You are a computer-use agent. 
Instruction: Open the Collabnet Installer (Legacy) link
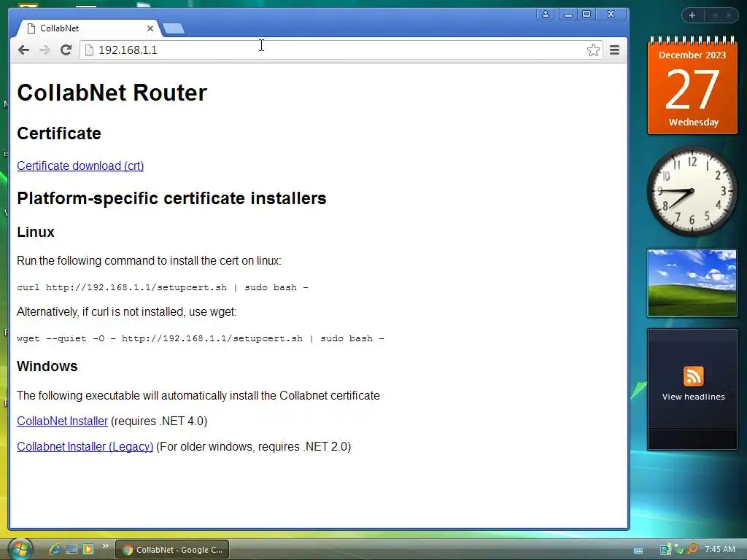pos(85,447)
